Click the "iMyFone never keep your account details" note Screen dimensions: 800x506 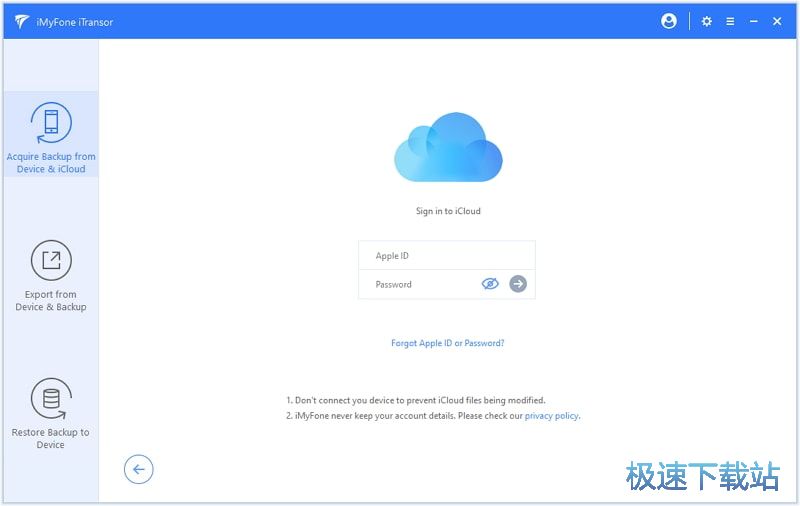coord(433,416)
